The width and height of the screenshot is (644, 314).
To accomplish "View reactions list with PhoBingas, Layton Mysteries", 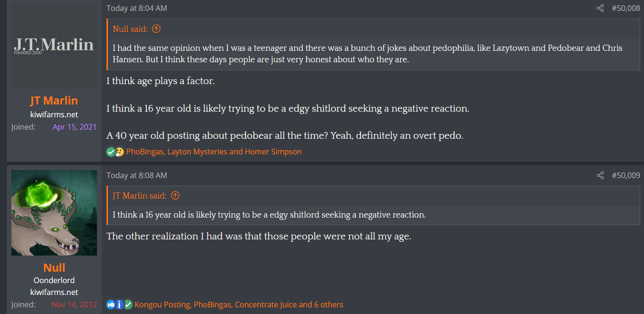I will coord(214,152).
